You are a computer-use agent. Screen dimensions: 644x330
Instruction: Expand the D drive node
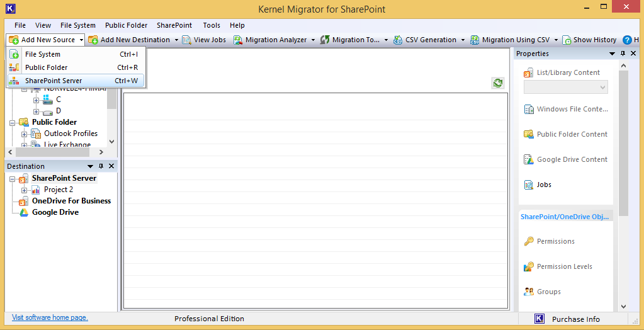(36, 111)
